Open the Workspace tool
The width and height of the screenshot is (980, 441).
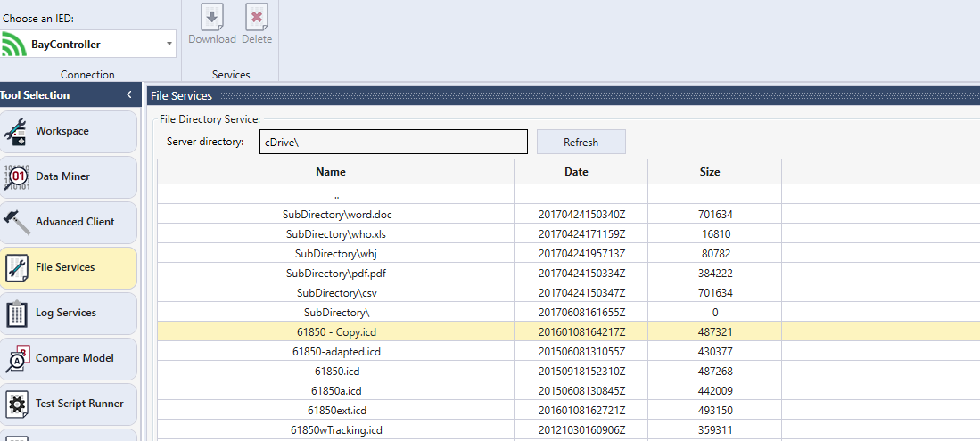point(70,132)
